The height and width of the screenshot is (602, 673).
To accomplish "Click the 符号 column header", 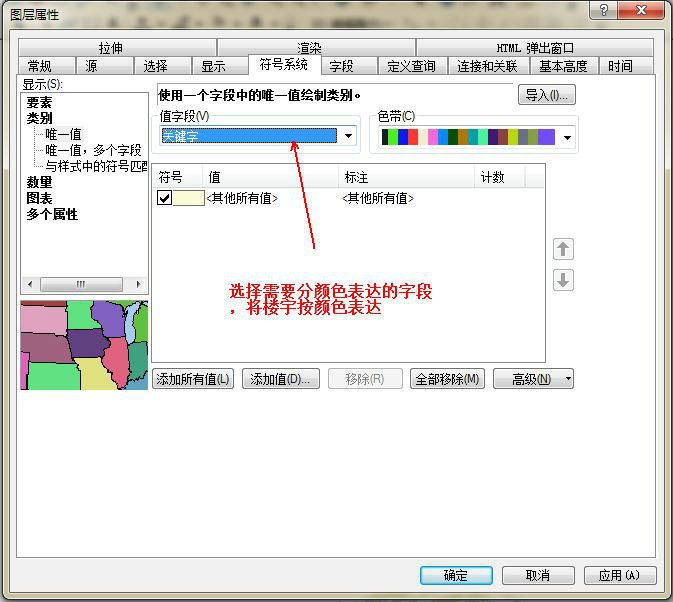I will 177,177.
